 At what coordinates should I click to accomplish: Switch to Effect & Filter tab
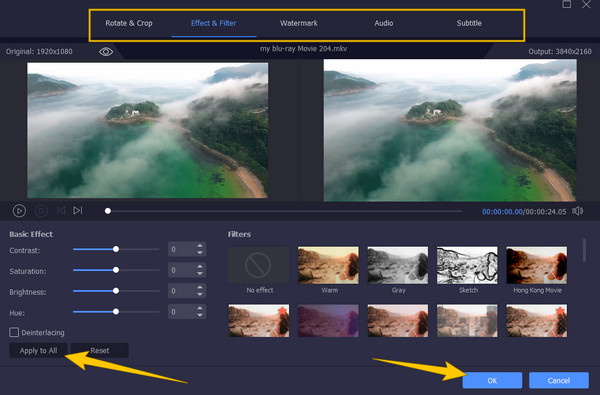(214, 23)
